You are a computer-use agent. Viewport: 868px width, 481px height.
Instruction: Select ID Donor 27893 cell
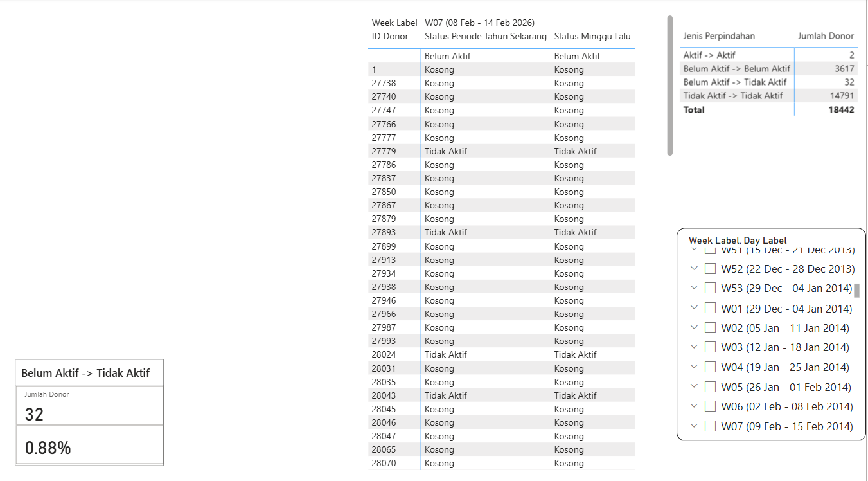click(x=384, y=232)
